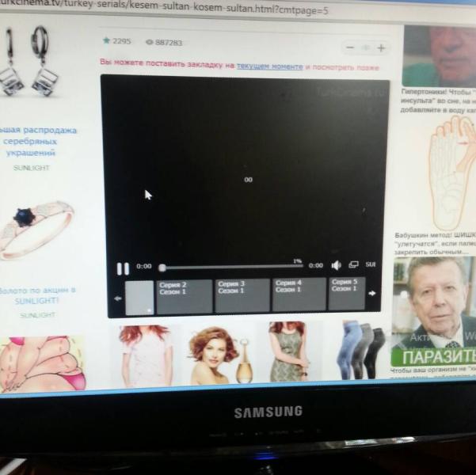Click the plus rating button
The height and width of the screenshot is (475, 476).
point(381,48)
